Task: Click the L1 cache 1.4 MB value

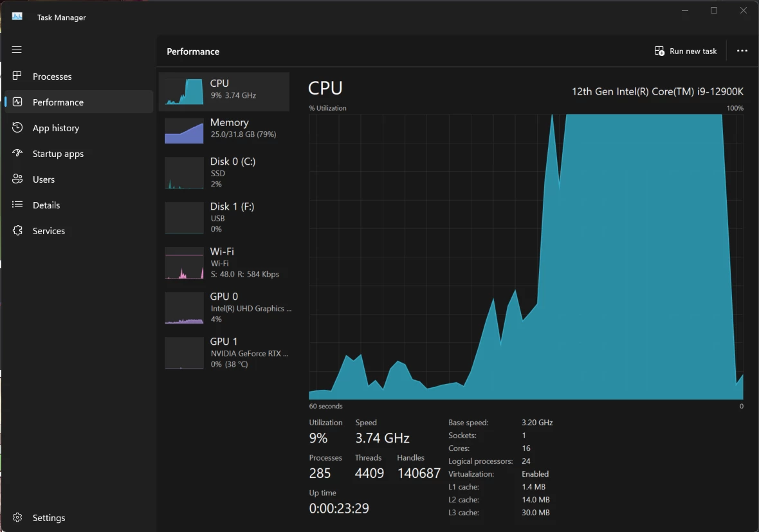Action: click(x=533, y=487)
